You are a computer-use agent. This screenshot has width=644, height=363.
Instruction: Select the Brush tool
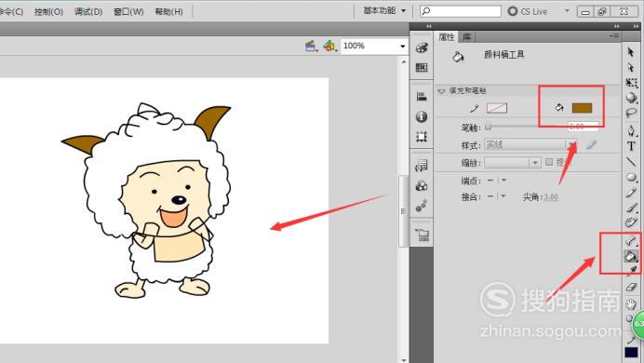click(x=631, y=208)
